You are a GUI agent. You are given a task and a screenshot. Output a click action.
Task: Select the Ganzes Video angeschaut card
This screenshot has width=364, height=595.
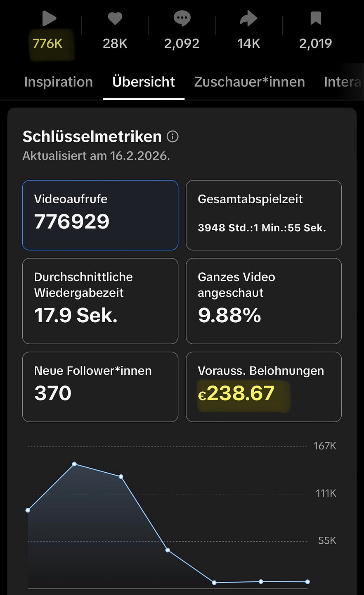click(x=264, y=301)
